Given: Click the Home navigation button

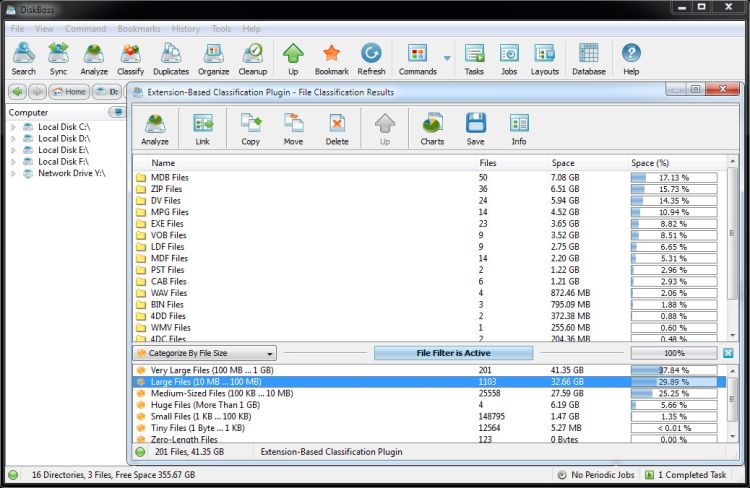Looking at the screenshot, I should 70,92.
